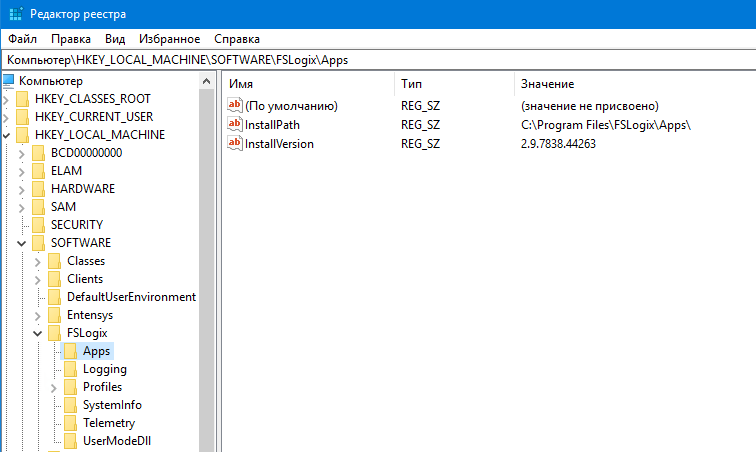756x452 pixels.
Task: Click the registry path address bar
Action: pyautogui.click(x=379, y=60)
